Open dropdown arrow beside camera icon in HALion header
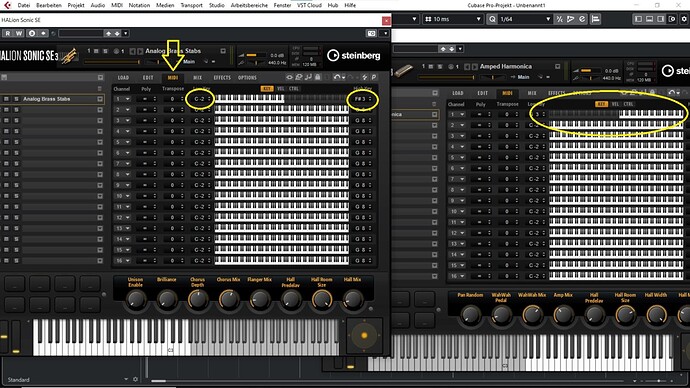Viewport: 690px width, 388px height. [385, 33]
